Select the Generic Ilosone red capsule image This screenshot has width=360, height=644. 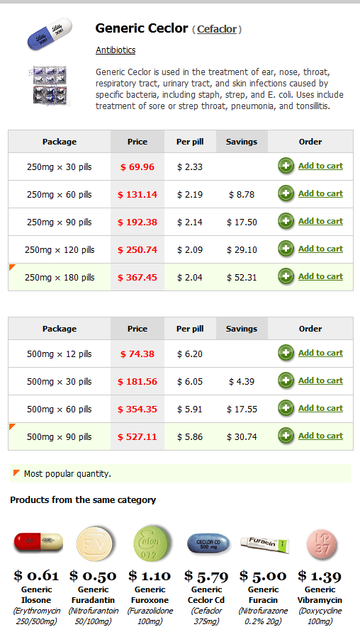[38, 543]
